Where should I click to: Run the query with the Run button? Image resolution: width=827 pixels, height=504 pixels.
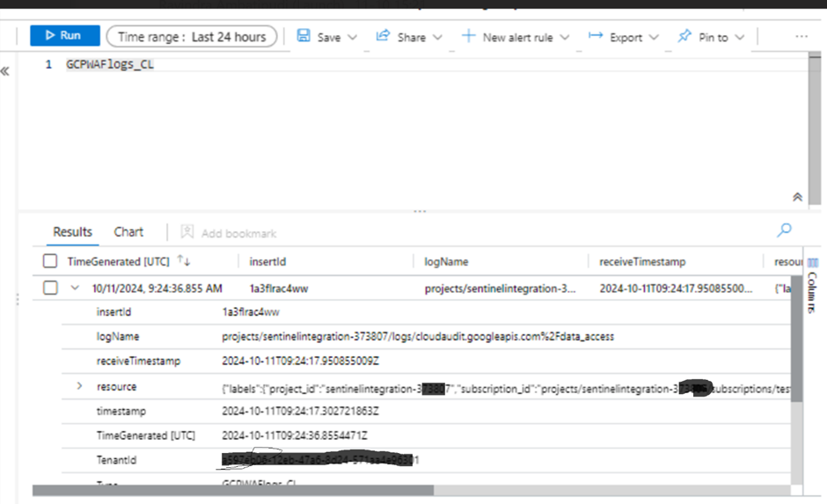(65, 36)
